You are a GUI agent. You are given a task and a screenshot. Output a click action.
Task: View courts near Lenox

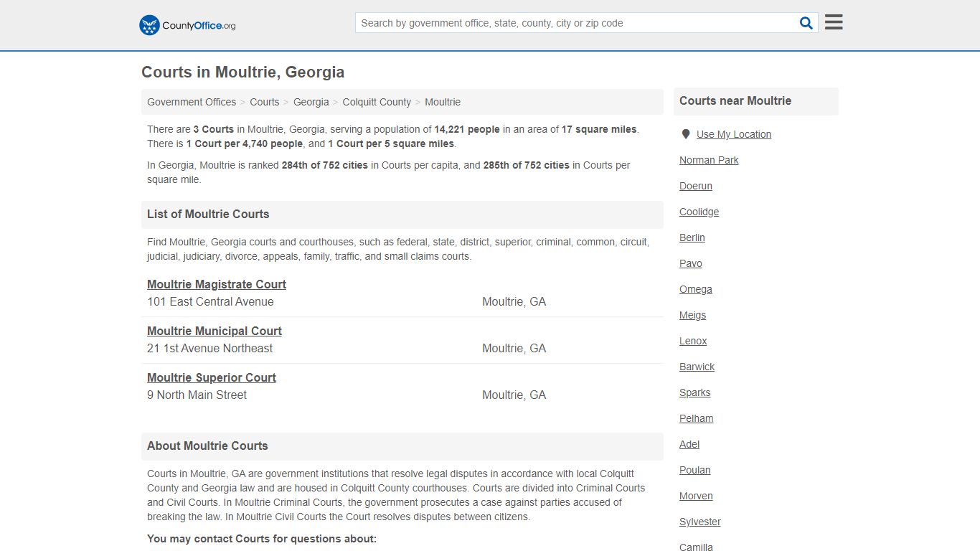coord(693,341)
